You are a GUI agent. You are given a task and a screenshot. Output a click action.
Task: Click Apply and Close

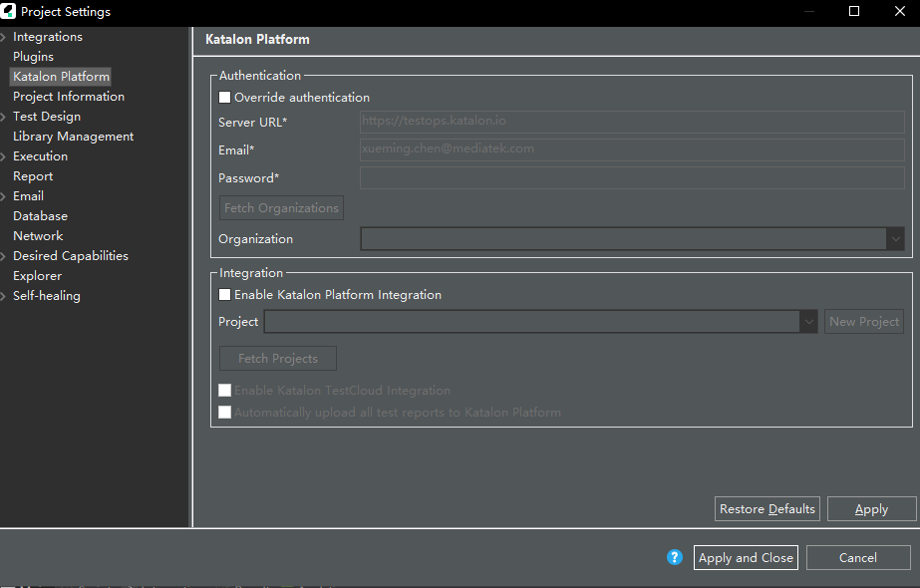[746, 557]
